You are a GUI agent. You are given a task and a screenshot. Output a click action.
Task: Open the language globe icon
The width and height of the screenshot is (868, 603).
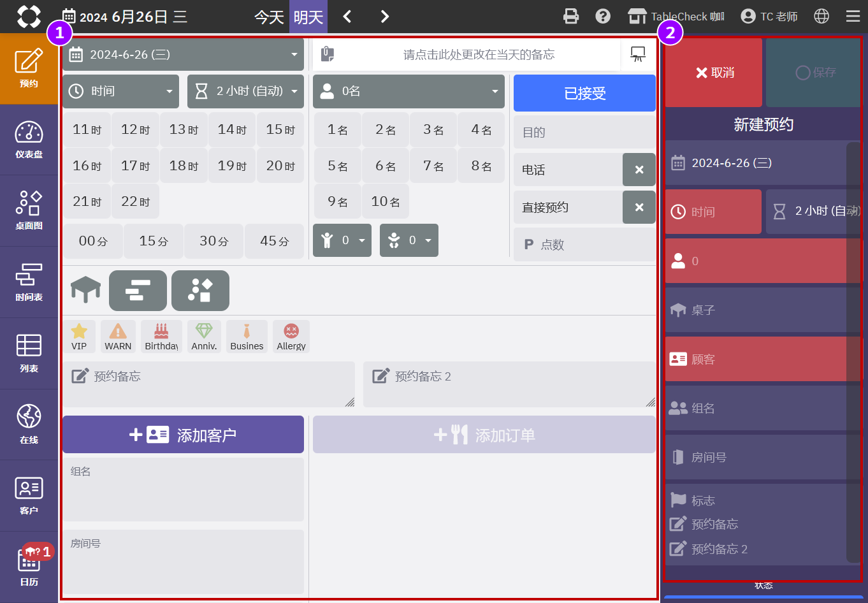pos(821,17)
